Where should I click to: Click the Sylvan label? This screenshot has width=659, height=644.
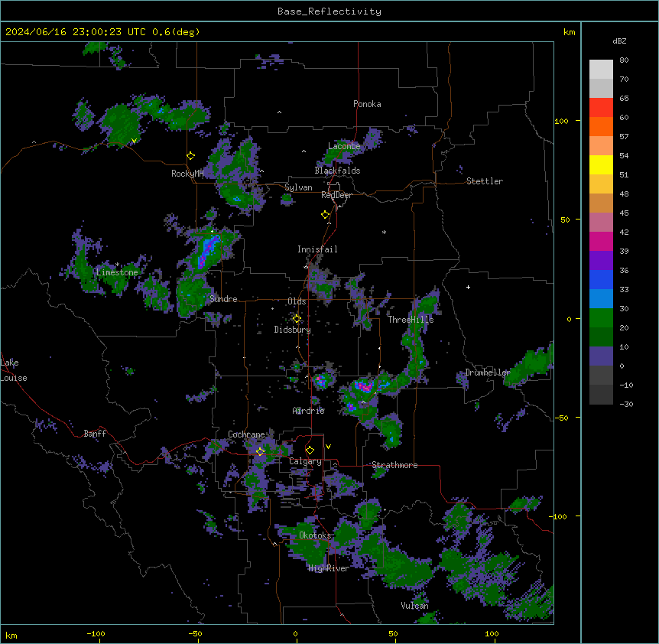click(298, 187)
